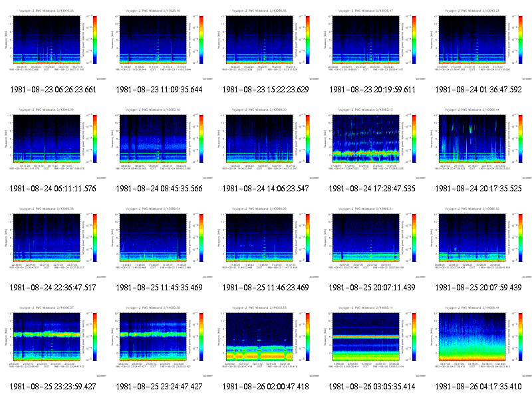The image size is (532, 396).
Task: Click caption text 1981-08-25 11:45:35.469
Action: coord(159,288)
